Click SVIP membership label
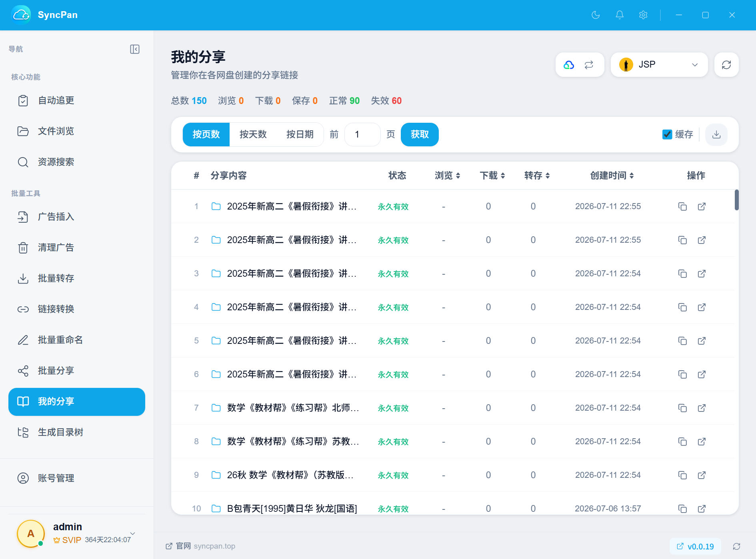This screenshot has width=756, height=559. click(x=68, y=540)
